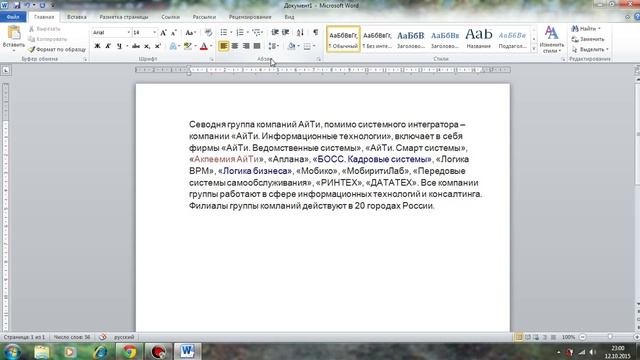The width and height of the screenshot is (640, 360).
Task: Click the Text Effects icon
Action: pos(173,46)
